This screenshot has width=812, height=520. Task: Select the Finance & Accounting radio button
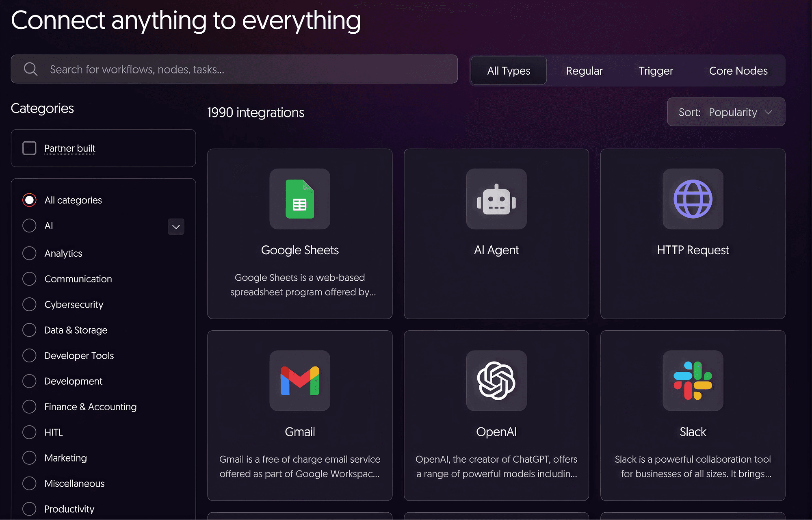coord(29,407)
